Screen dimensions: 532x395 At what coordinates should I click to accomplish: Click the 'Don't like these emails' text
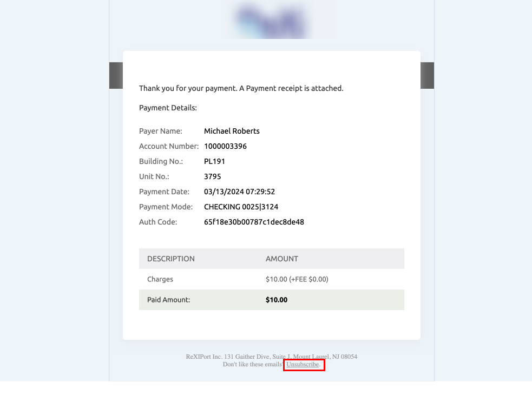coord(252,365)
